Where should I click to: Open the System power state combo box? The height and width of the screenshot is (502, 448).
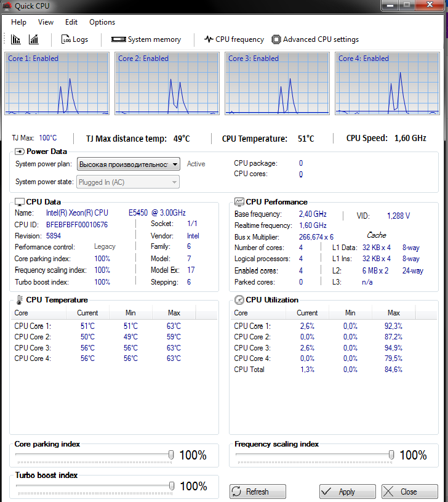[128, 182]
